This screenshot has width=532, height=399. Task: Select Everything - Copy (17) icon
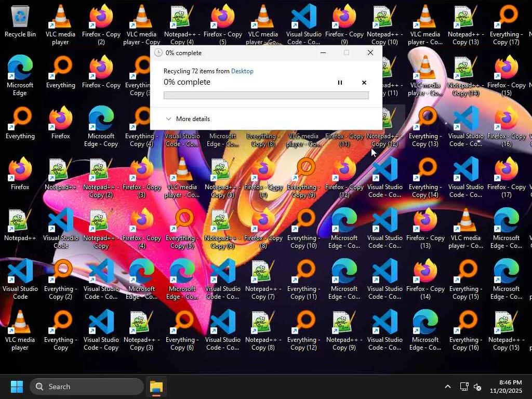coord(506,24)
